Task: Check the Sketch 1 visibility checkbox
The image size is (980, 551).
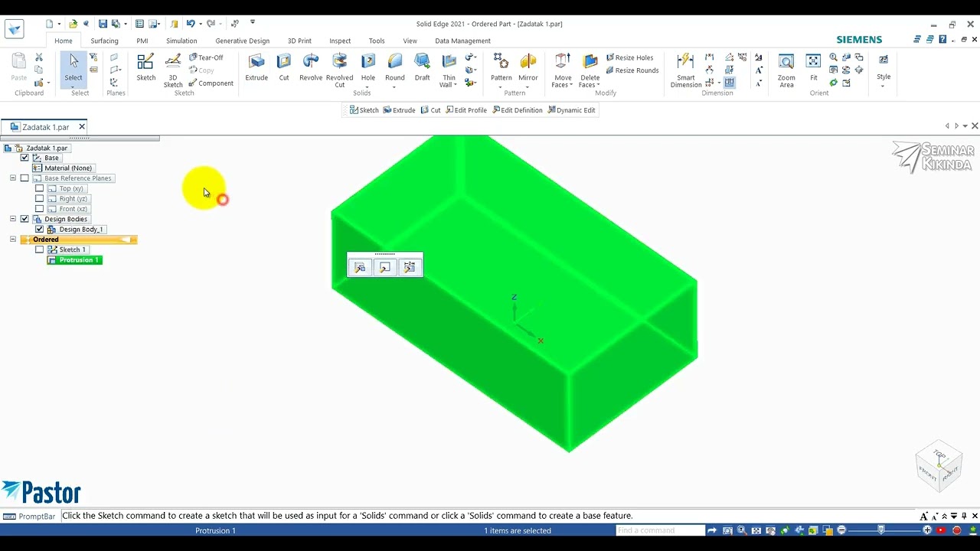Action: [40, 249]
